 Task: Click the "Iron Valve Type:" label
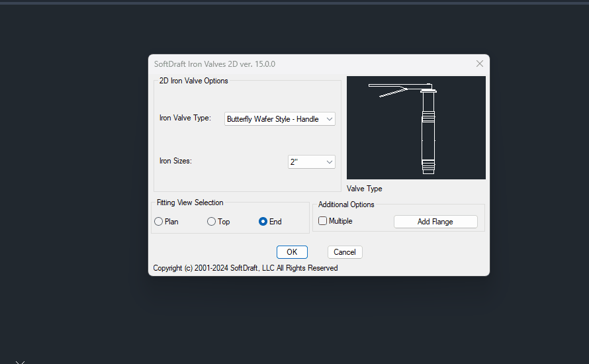pos(185,118)
